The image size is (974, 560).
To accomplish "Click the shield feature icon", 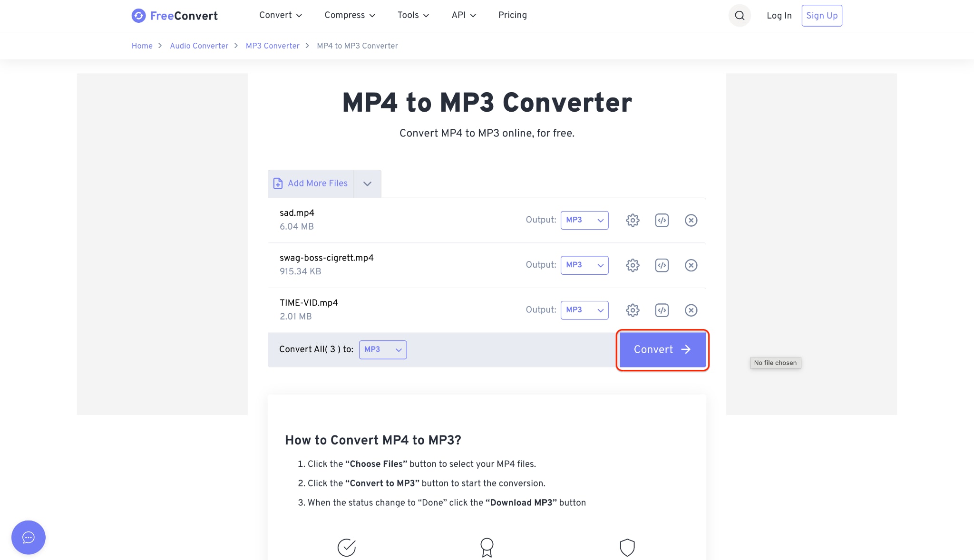I will pyautogui.click(x=627, y=547).
